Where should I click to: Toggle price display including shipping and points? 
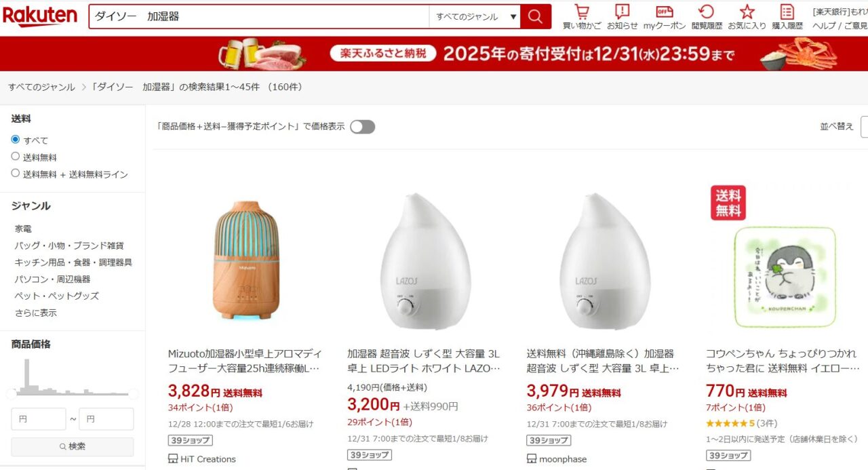(x=362, y=127)
